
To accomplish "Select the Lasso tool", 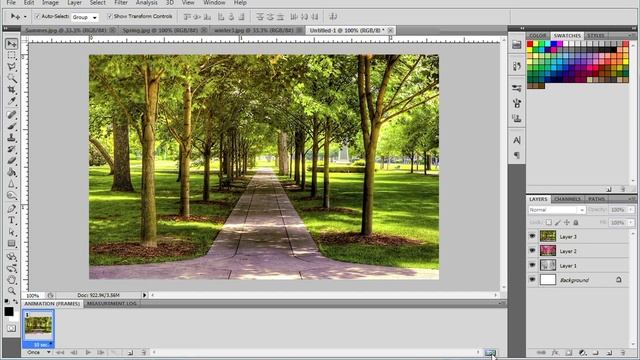I will (11, 67).
